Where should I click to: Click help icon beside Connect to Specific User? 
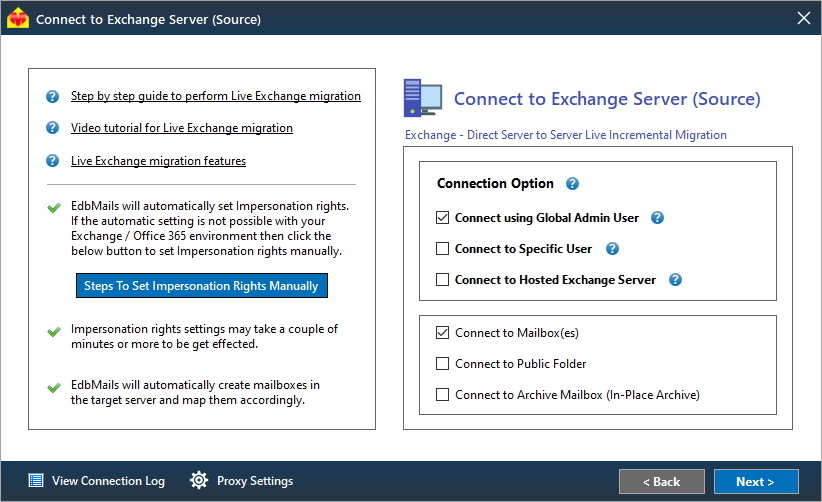[613, 249]
